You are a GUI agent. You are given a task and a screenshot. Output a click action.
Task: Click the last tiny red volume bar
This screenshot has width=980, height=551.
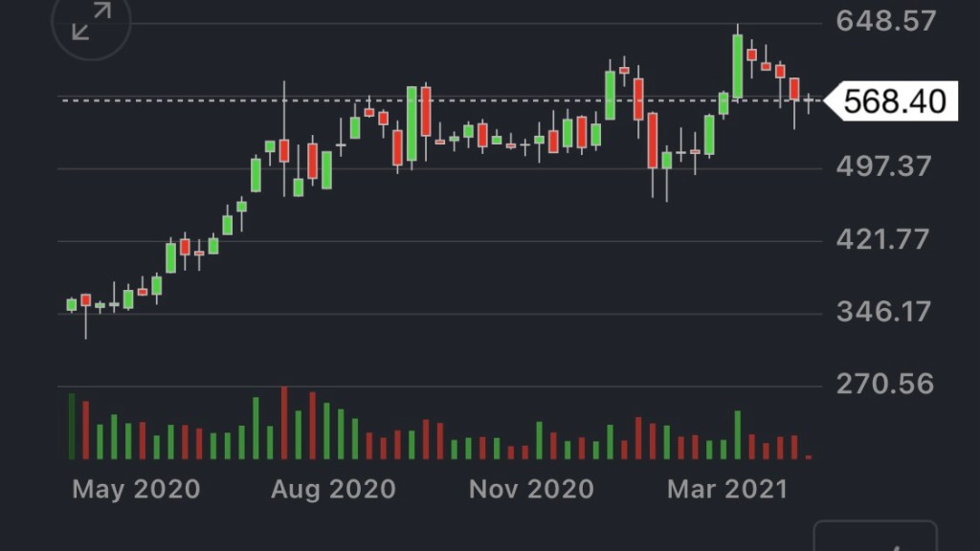(809, 457)
